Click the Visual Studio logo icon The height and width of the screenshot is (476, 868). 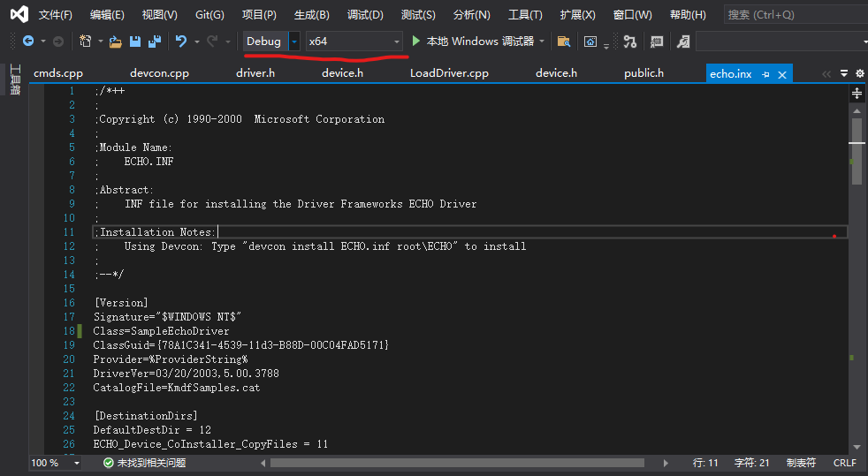[x=19, y=14]
